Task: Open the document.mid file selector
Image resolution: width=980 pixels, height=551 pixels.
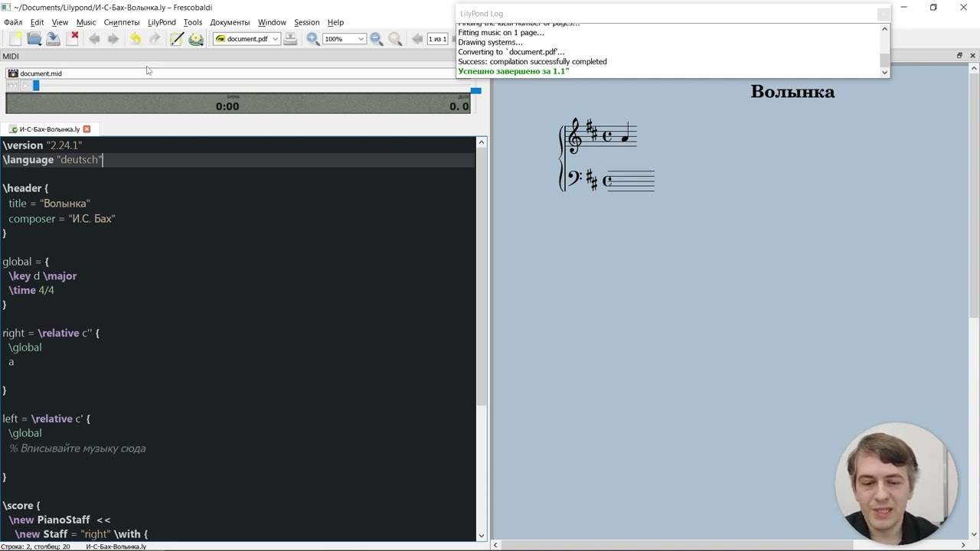Action: click(x=230, y=73)
